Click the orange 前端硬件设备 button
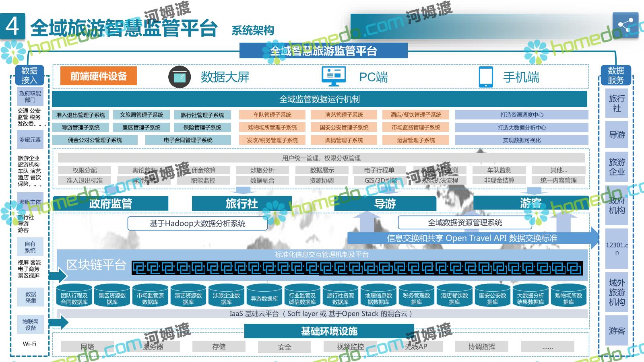 tap(99, 76)
